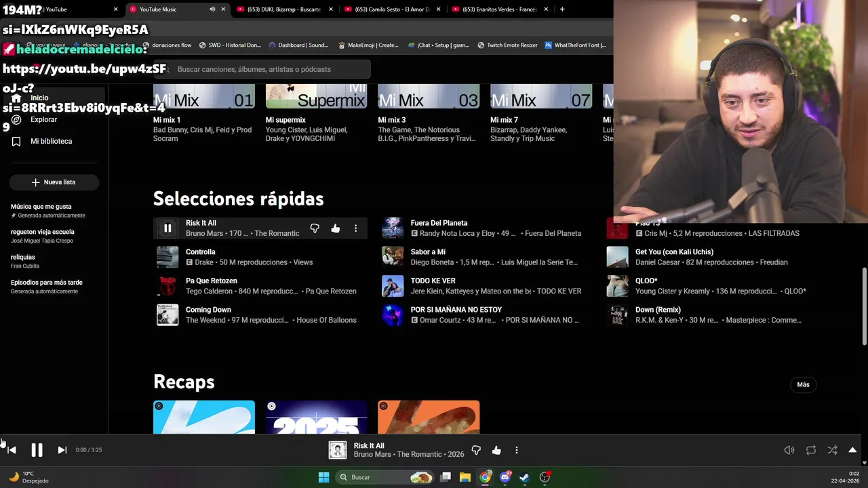Screen dimensions: 868x488
Task: Open more options menu in player bar
Action: pos(517,450)
